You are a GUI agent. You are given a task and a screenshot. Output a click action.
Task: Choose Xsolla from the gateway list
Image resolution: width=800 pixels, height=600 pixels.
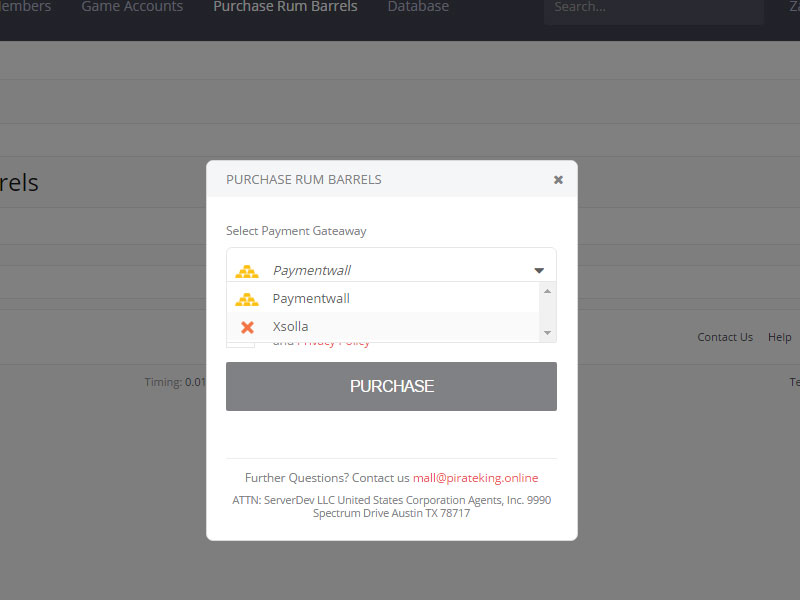pos(383,327)
